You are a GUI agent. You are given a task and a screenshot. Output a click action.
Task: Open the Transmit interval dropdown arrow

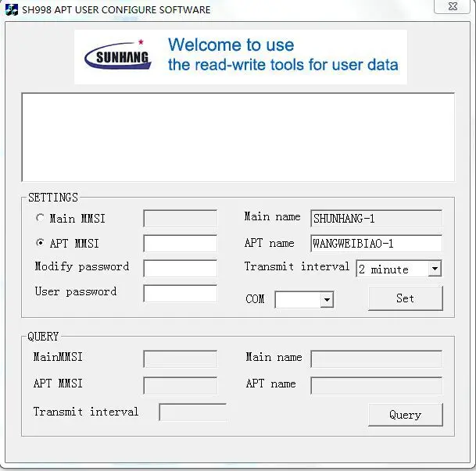click(x=435, y=269)
